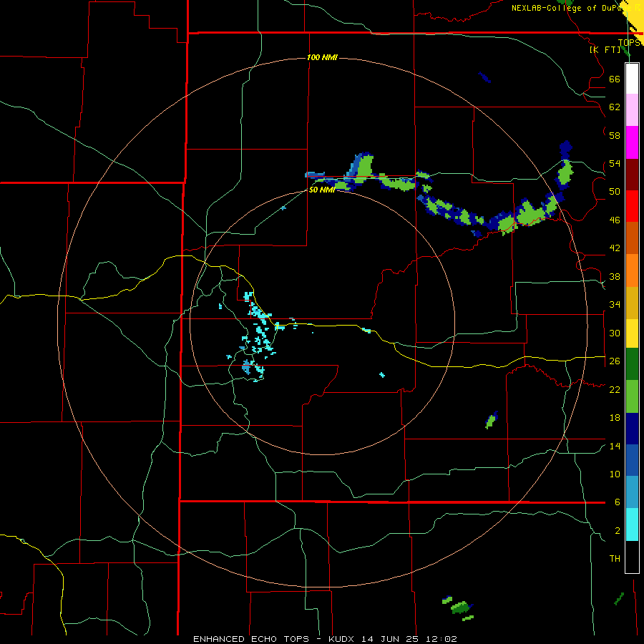Click the 30 legend value label
Viewport: 644px width, 644px height.
pyautogui.click(x=615, y=333)
